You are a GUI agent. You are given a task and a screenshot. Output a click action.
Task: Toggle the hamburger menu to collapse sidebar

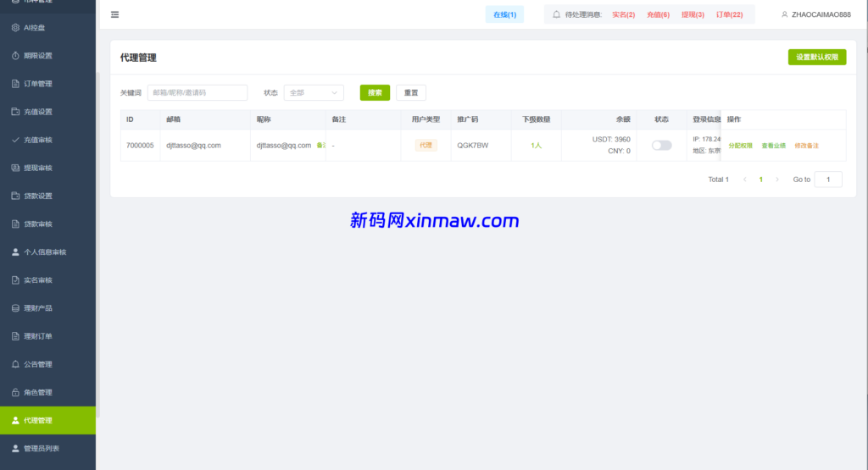(x=114, y=14)
